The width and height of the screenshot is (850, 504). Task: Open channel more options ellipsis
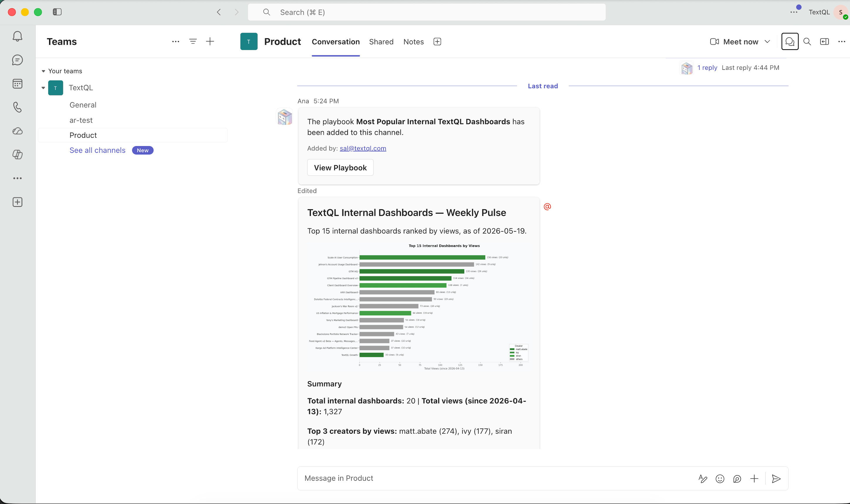coord(841,41)
